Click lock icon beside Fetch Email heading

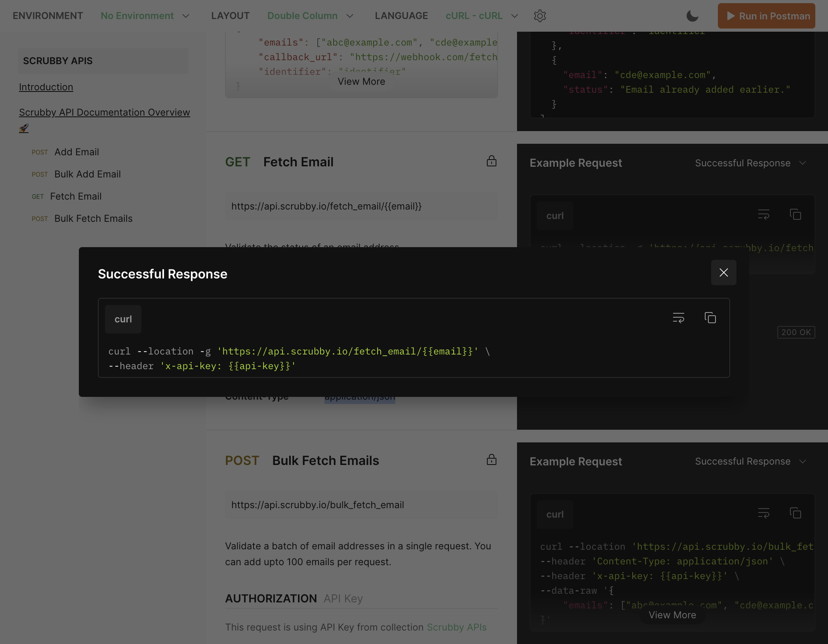point(491,161)
